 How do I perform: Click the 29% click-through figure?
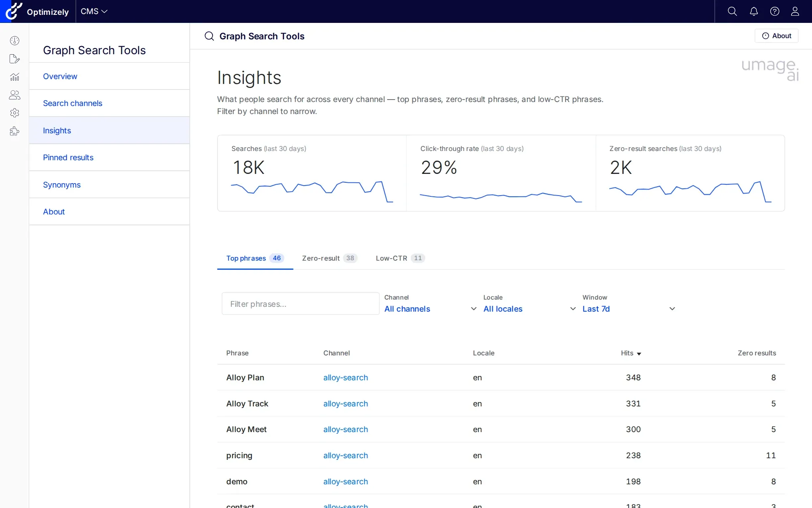(439, 167)
